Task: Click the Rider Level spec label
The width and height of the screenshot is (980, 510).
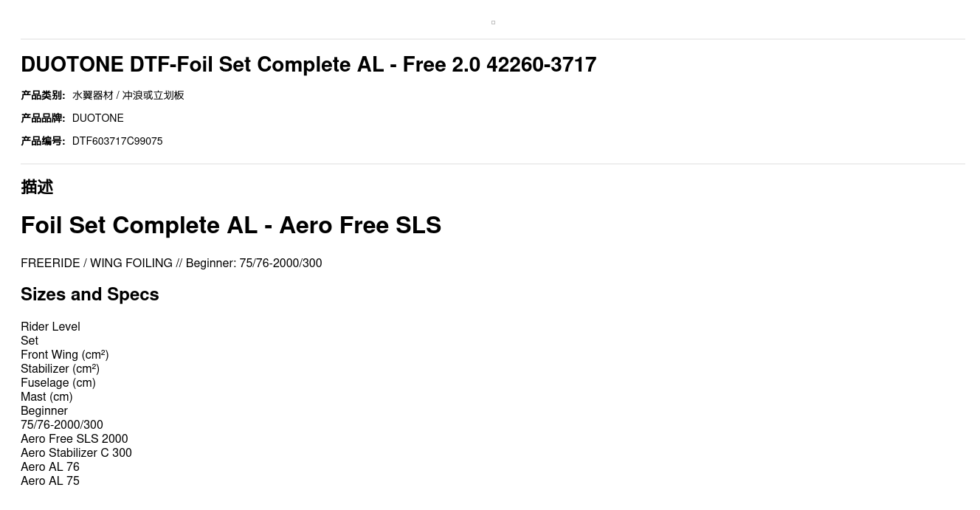Action: (50, 327)
